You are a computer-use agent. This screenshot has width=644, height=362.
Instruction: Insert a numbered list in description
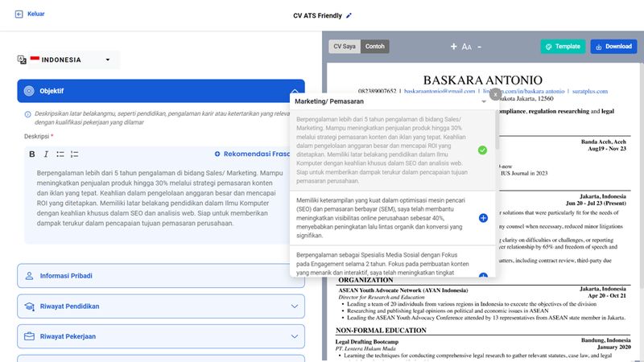[75, 154]
